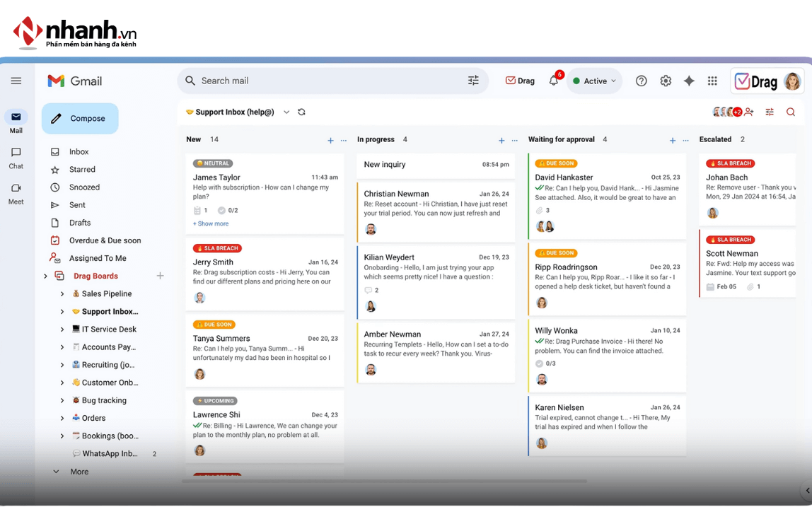Open the Support Inbox board dropdown arrow
Image resolution: width=812 pixels, height=507 pixels.
tap(286, 112)
